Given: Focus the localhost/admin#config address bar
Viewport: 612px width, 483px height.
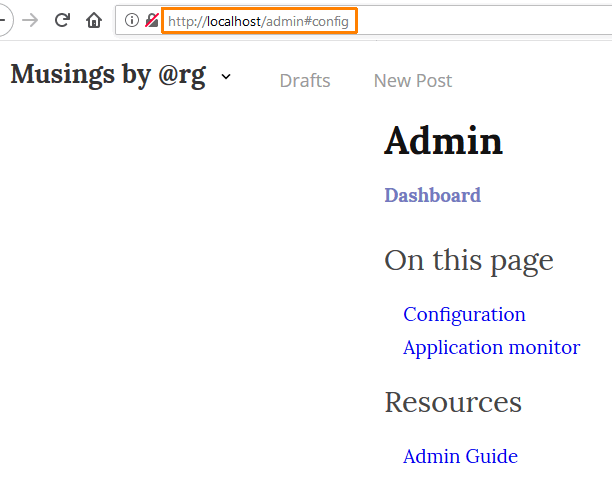Looking at the screenshot, I should point(258,20).
